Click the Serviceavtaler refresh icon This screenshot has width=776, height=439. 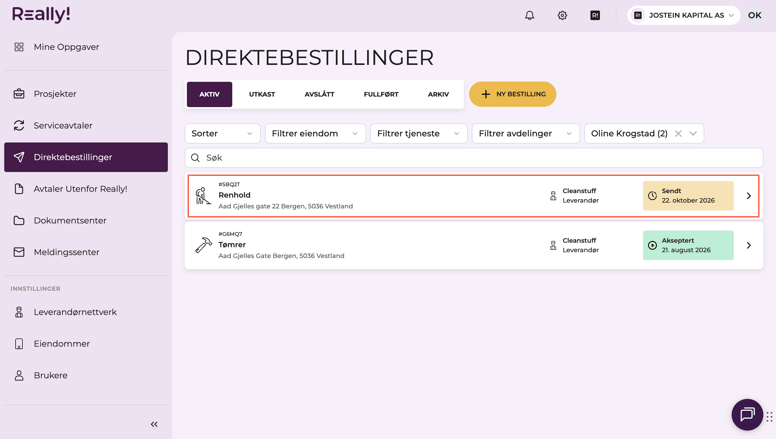[19, 125]
